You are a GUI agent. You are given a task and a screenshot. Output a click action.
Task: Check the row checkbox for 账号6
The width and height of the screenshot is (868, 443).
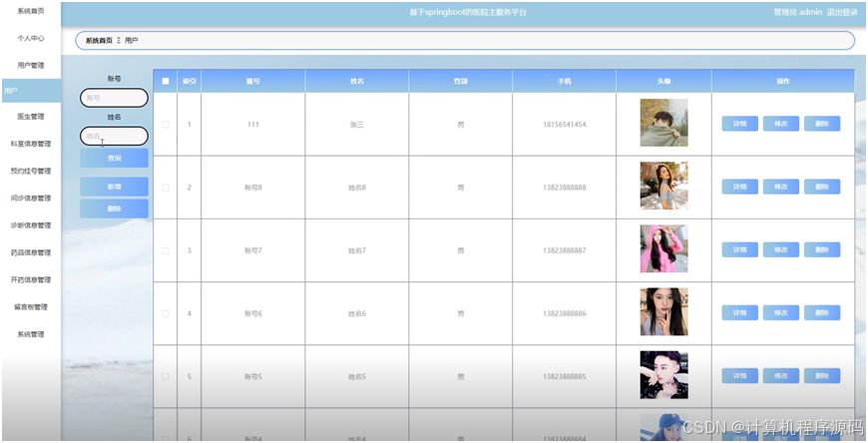(x=165, y=313)
